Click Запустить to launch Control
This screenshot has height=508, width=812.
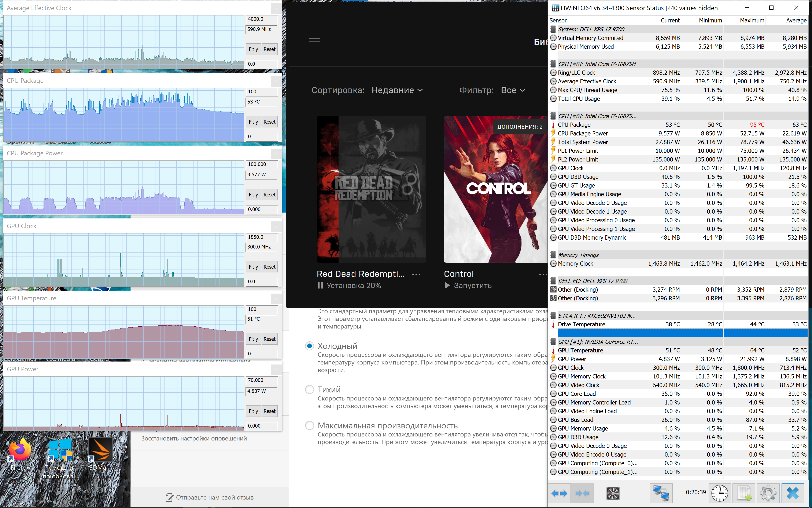point(472,286)
